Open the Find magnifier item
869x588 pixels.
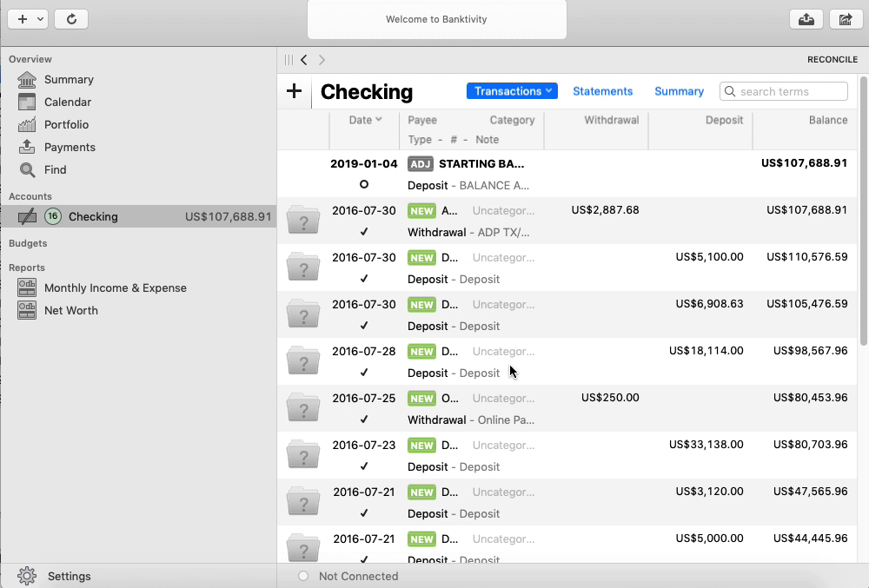[27, 169]
